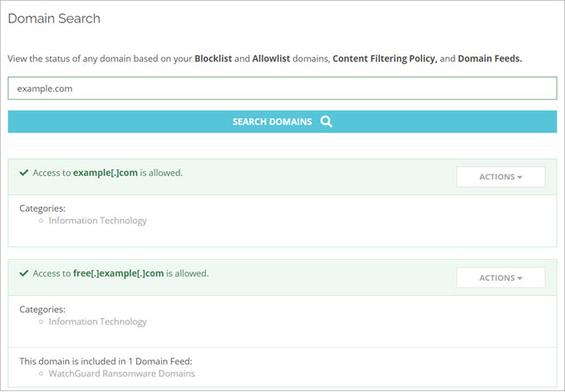Click the magnifying glass search icon
The image size is (565, 392).
pyautogui.click(x=327, y=121)
